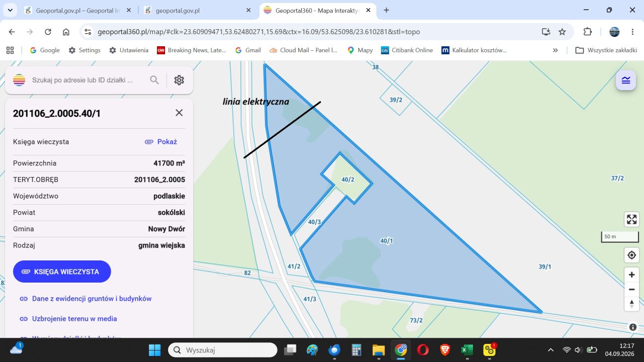Open the map layers panel button

pyautogui.click(x=626, y=80)
